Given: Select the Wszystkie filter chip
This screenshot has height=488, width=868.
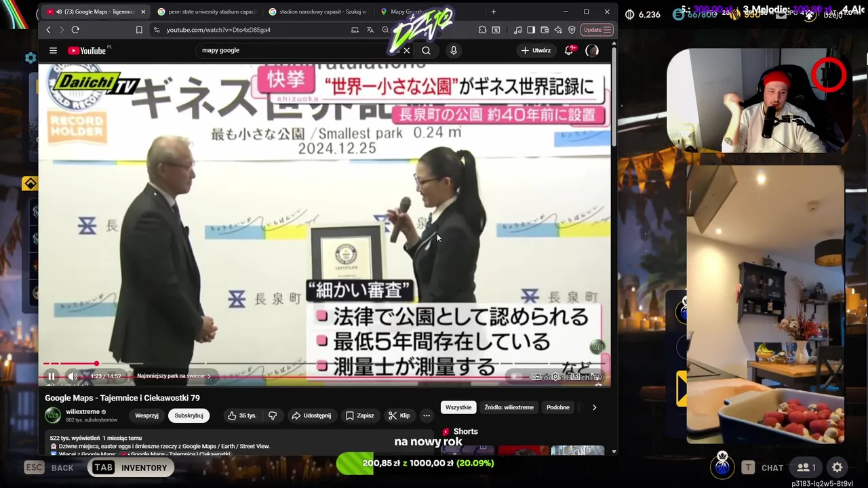Looking at the screenshot, I should [x=458, y=407].
